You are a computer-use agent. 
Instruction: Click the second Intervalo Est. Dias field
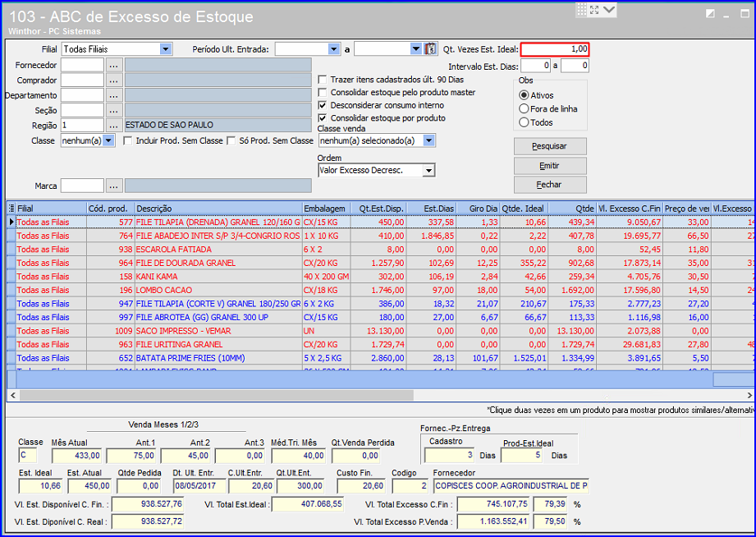[x=575, y=66]
